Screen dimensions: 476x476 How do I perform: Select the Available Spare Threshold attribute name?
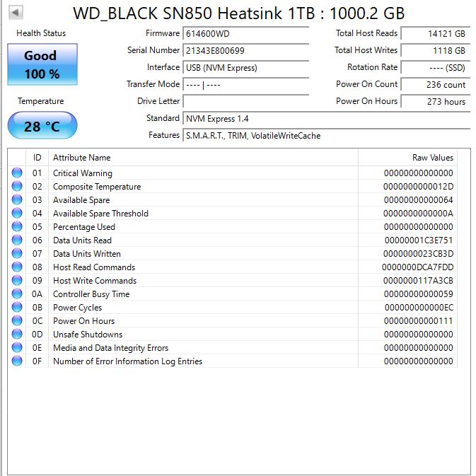[x=100, y=214]
